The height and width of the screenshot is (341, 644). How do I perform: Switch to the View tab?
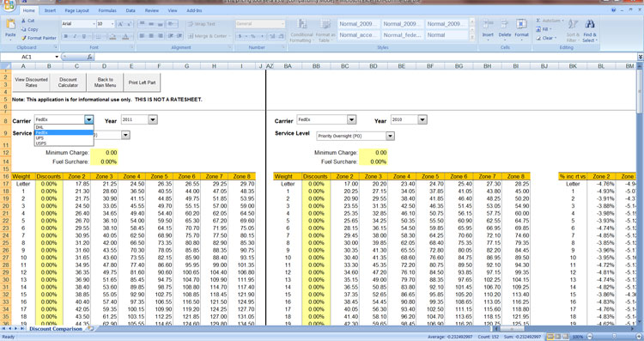173,10
